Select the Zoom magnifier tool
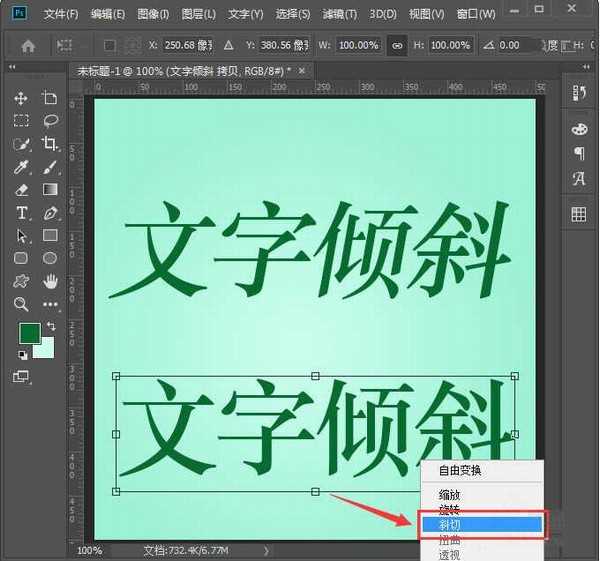Screen dimensions: 600x561 coord(21,304)
